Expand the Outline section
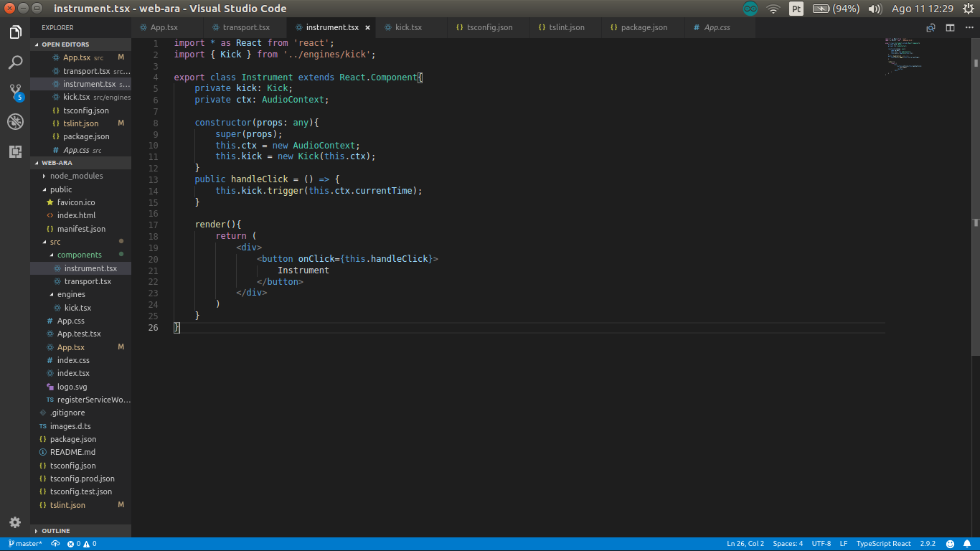This screenshot has width=980, height=551. click(x=55, y=531)
